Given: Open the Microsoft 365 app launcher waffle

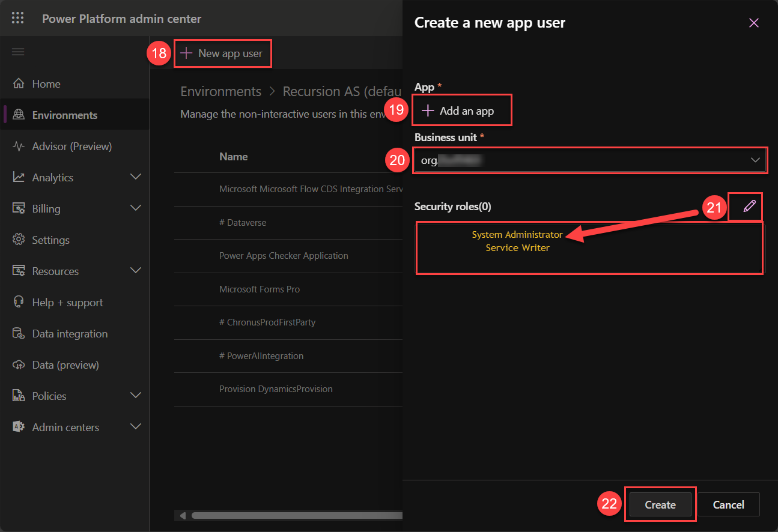Looking at the screenshot, I should point(17,17).
